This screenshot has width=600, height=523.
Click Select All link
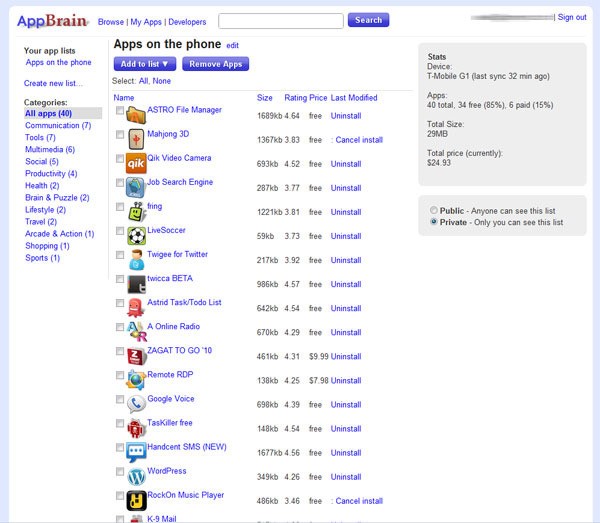[143, 81]
